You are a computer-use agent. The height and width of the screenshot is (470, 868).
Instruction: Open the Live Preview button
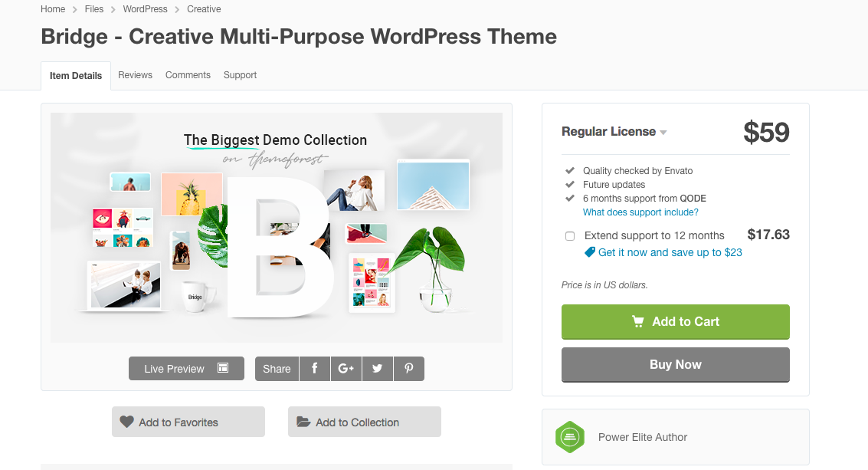point(187,369)
